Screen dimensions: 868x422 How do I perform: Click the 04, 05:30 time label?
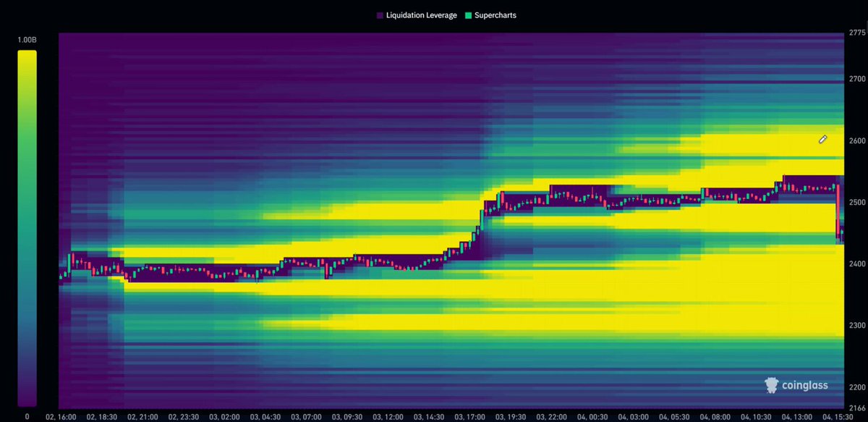[674, 417]
